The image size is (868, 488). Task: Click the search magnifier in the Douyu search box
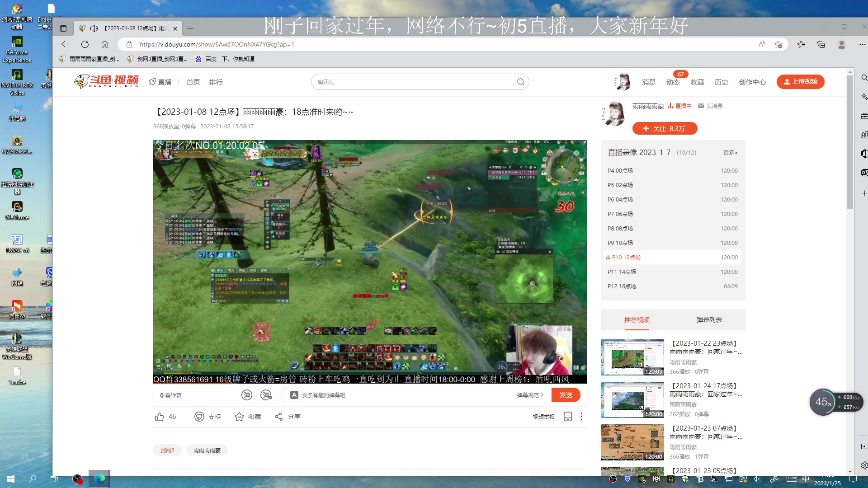521,82
